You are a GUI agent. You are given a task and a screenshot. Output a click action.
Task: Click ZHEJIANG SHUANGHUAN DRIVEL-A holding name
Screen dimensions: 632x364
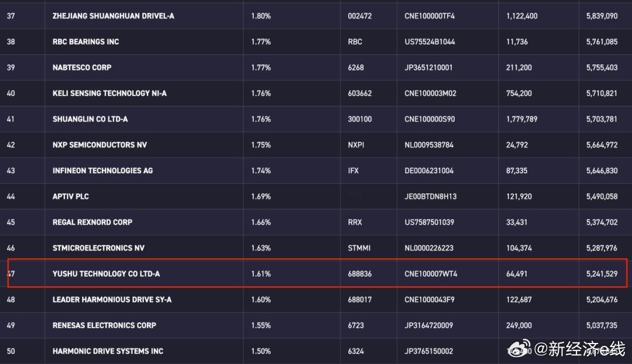114,16
